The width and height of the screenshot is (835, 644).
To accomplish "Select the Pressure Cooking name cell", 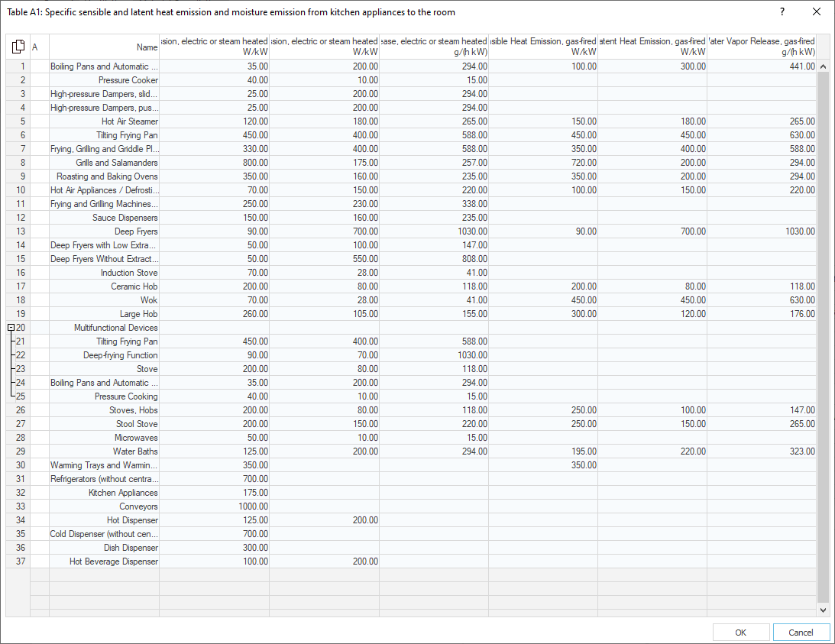I will 105,396.
